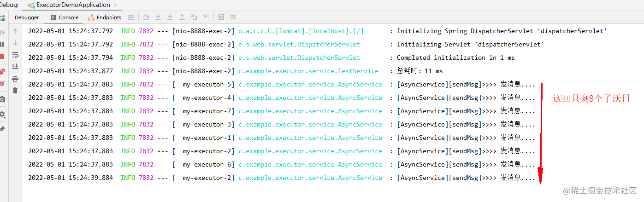Open the debugger settings gear dropdown
The image size is (644, 202).
pos(2,114)
